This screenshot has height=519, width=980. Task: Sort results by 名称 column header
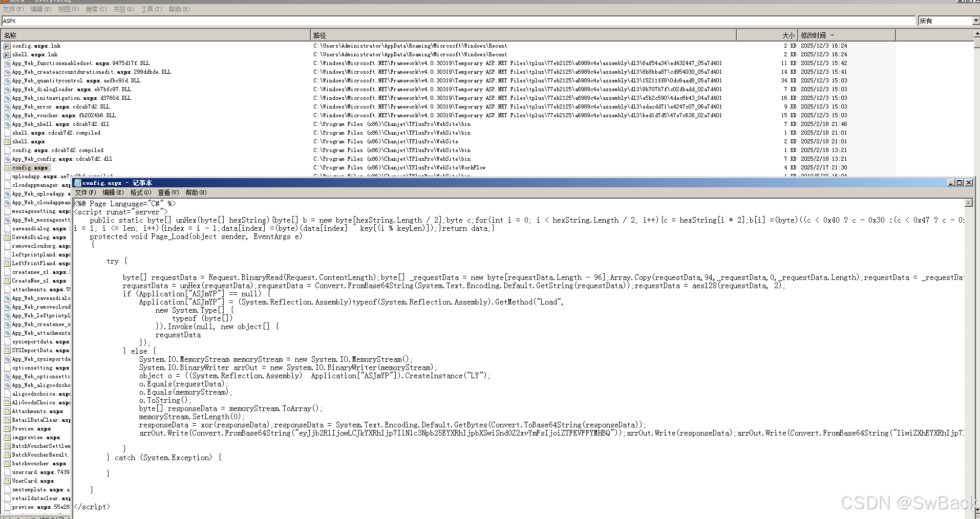point(155,35)
